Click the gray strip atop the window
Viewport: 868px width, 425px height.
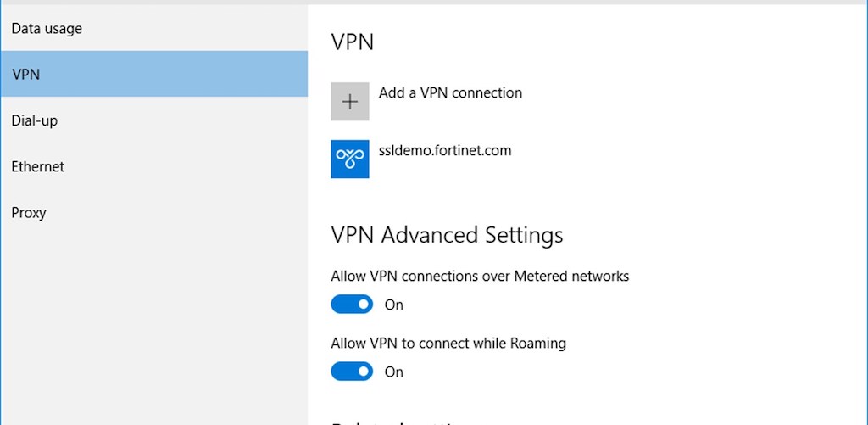(434, 3)
